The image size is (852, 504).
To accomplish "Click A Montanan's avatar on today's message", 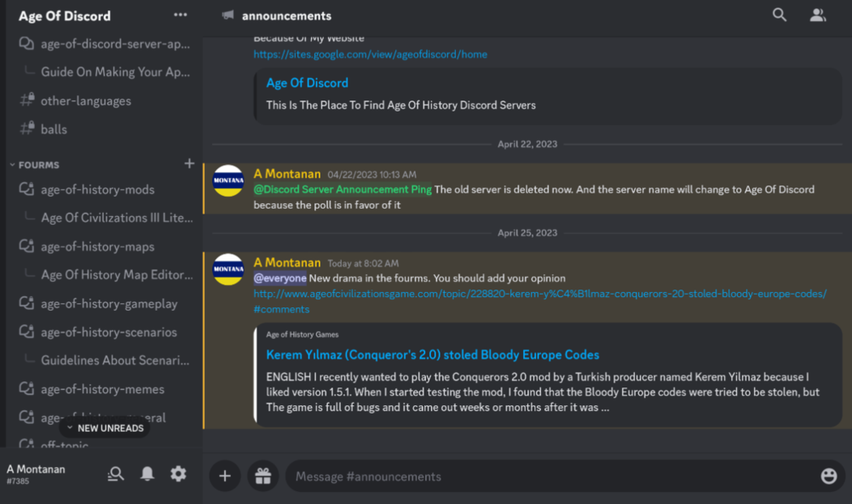I will pos(227,269).
